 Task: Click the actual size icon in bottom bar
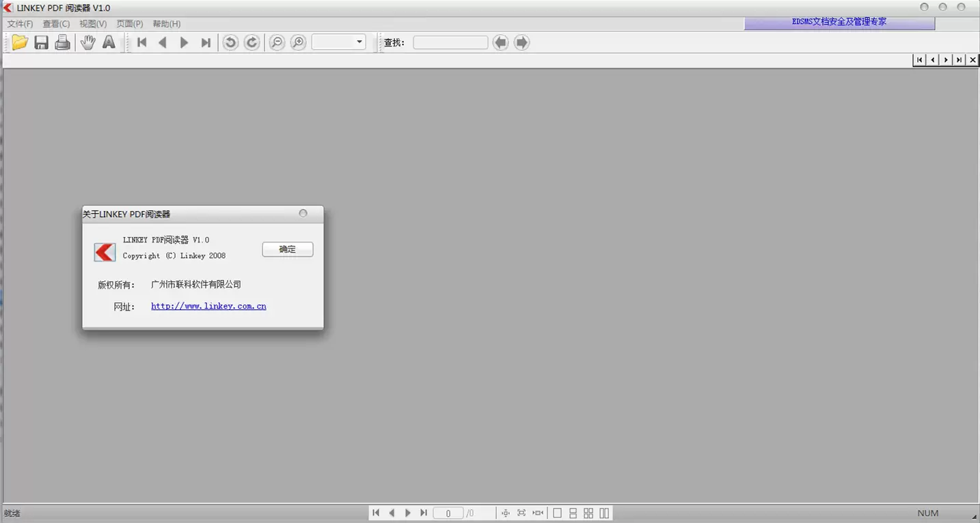[x=506, y=513]
